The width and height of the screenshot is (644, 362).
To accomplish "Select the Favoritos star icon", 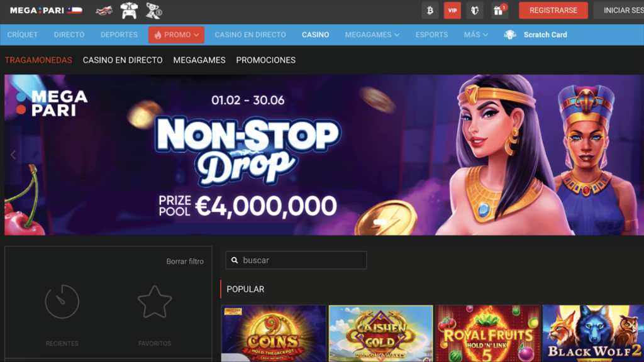I will 155,302.
